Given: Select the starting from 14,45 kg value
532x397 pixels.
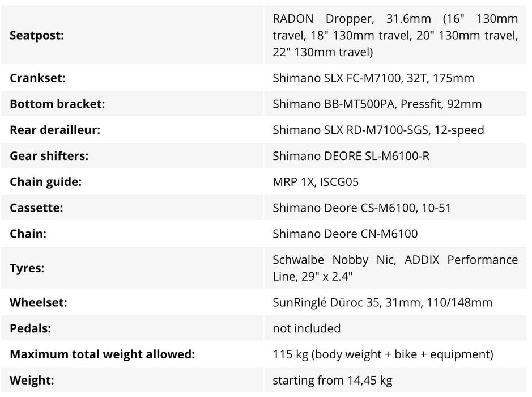Looking at the screenshot, I should 332,381.
